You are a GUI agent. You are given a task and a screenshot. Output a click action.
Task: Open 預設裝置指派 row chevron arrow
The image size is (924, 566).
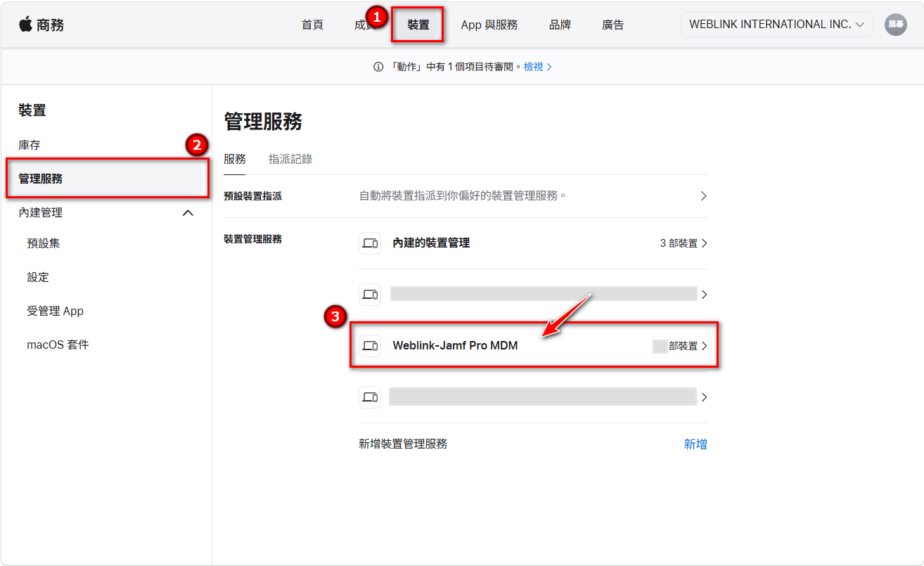coord(703,196)
